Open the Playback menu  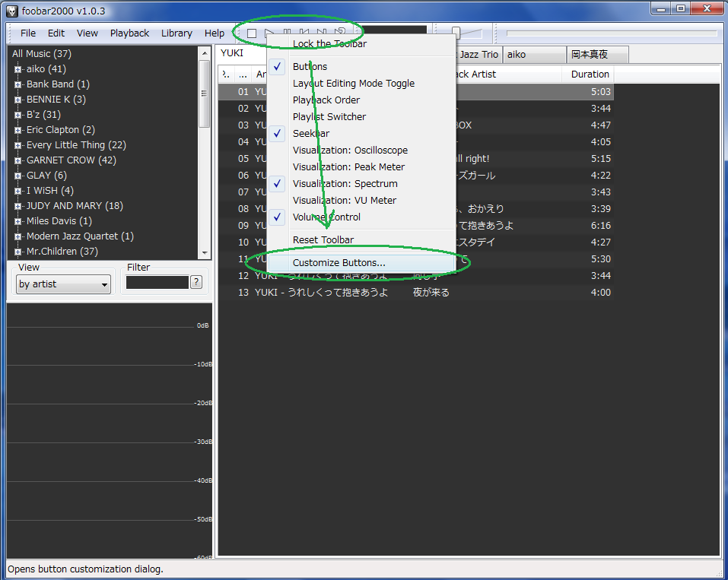pyautogui.click(x=129, y=33)
